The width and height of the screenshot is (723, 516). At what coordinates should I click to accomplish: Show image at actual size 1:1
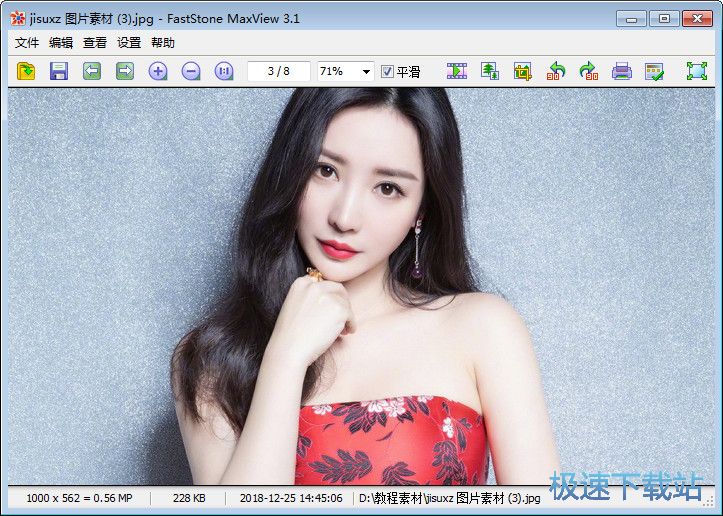pyautogui.click(x=224, y=71)
